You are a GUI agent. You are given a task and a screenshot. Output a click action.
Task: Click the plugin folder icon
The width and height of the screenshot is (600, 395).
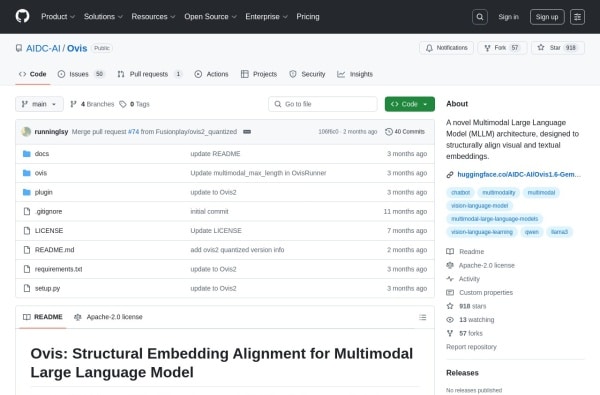tap(26, 192)
